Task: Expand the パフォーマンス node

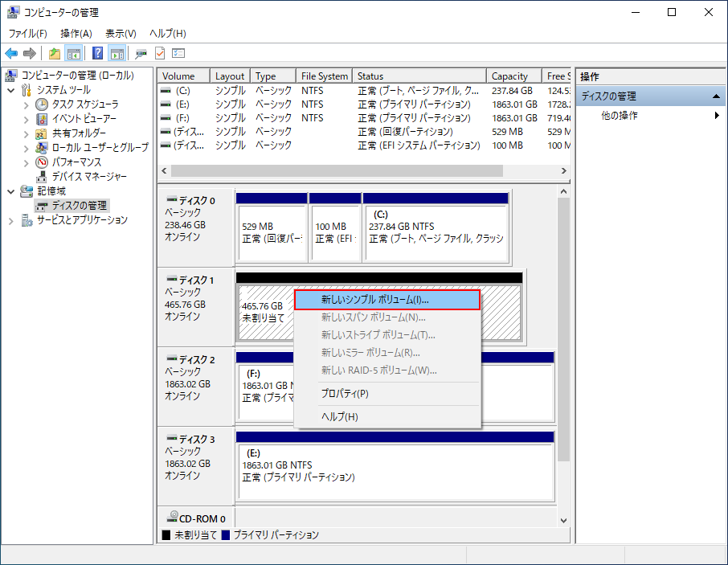Action: click(26, 162)
